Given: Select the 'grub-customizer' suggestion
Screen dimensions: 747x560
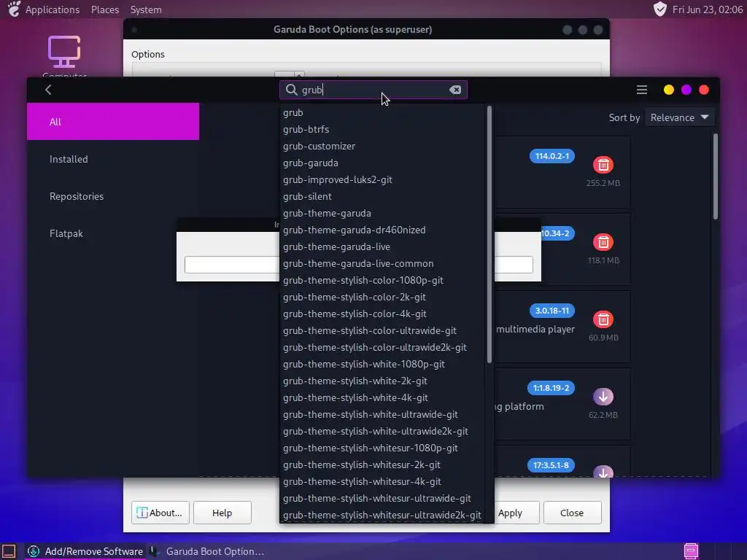Looking at the screenshot, I should click(382, 146).
